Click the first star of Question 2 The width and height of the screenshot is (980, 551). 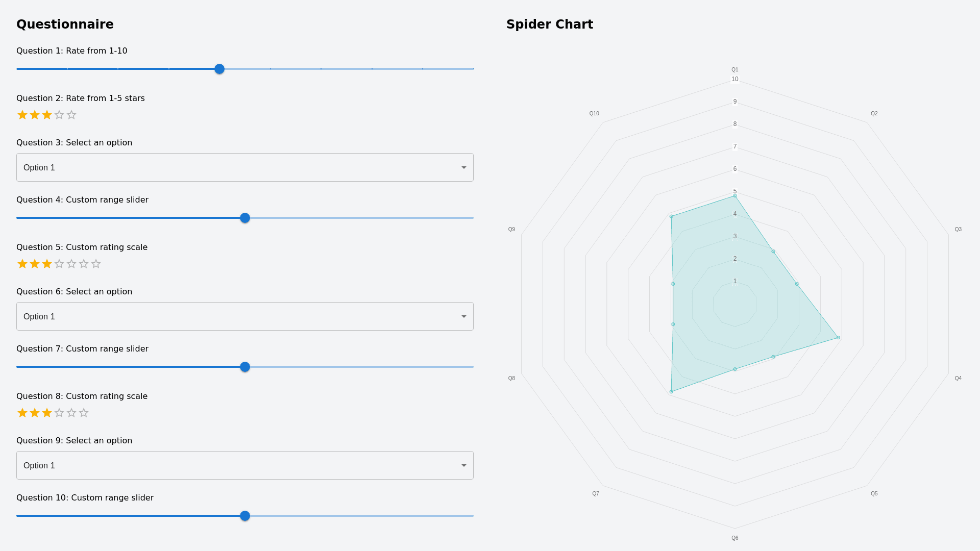click(22, 115)
